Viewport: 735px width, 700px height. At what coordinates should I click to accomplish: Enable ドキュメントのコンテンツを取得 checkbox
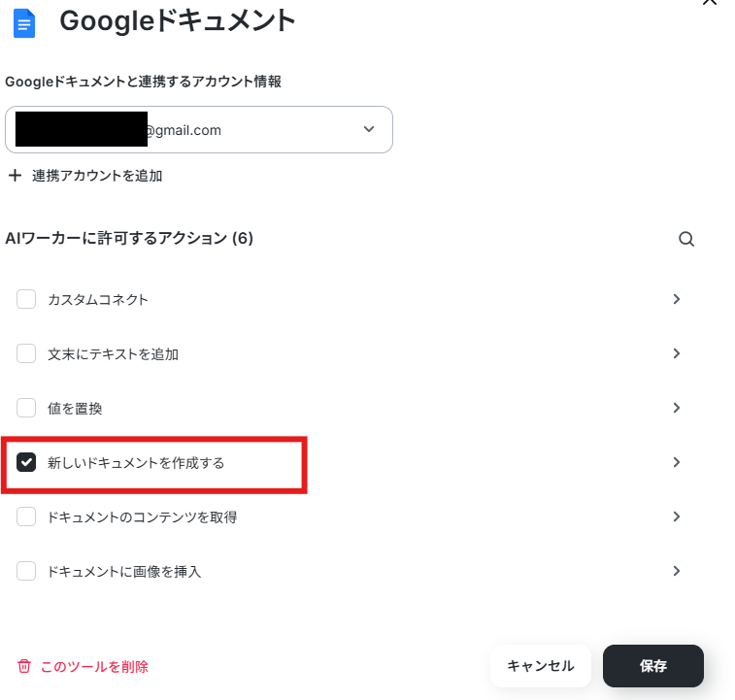click(x=26, y=517)
